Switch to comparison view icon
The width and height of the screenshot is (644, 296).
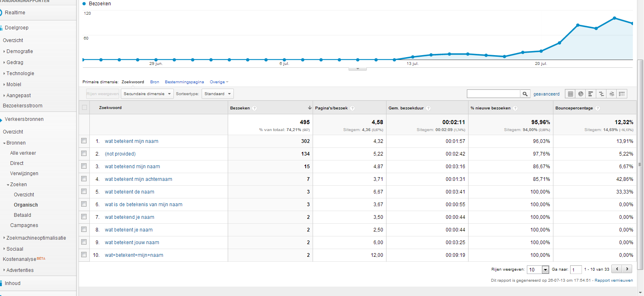coord(601,94)
